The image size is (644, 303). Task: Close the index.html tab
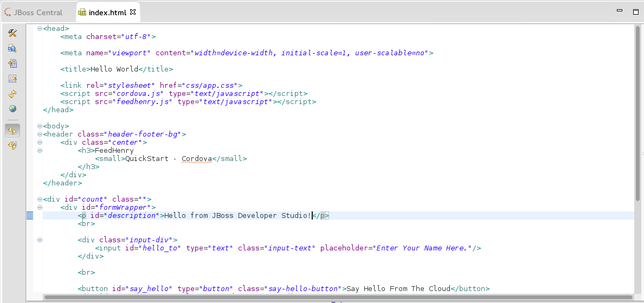[x=133, y=12]
